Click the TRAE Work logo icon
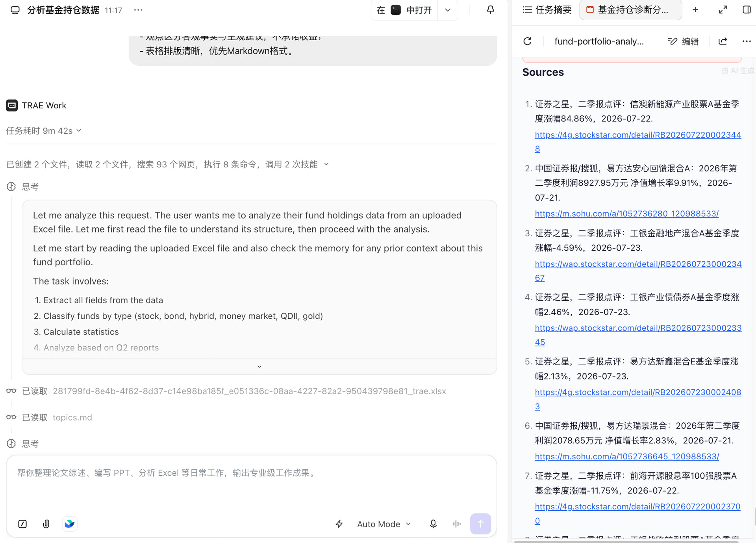This screenshot has width=756, height=543. point(12,106)
